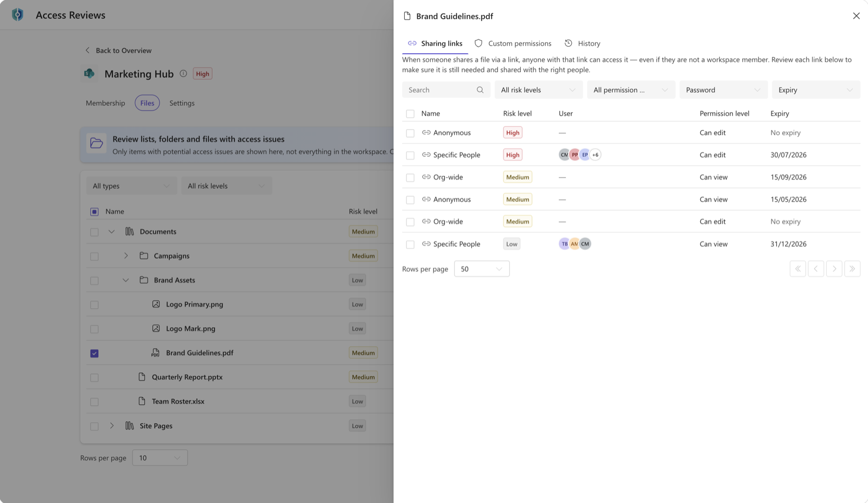Viewport: 868px width, 503px height.
Task: Click the Back to Overview link
Action: pyautogui.click(x=124, y=50)
